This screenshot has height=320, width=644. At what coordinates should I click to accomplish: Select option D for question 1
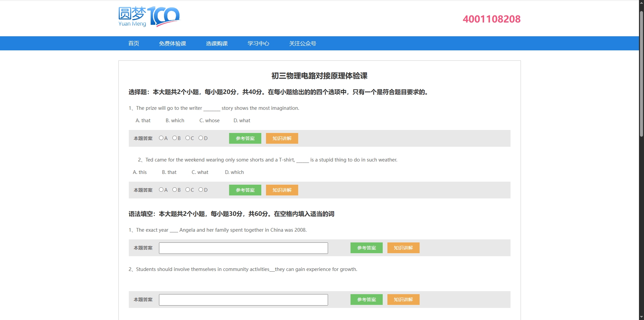(x=201, y=138)
